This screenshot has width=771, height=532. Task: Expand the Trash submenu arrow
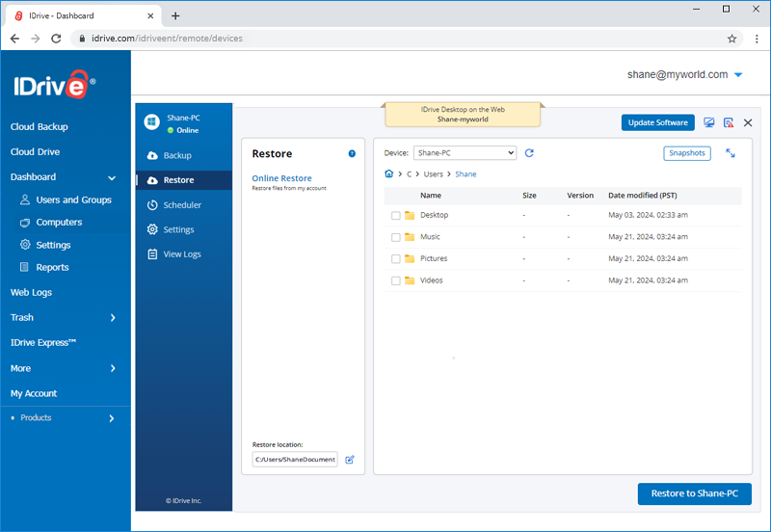point(113,318)
